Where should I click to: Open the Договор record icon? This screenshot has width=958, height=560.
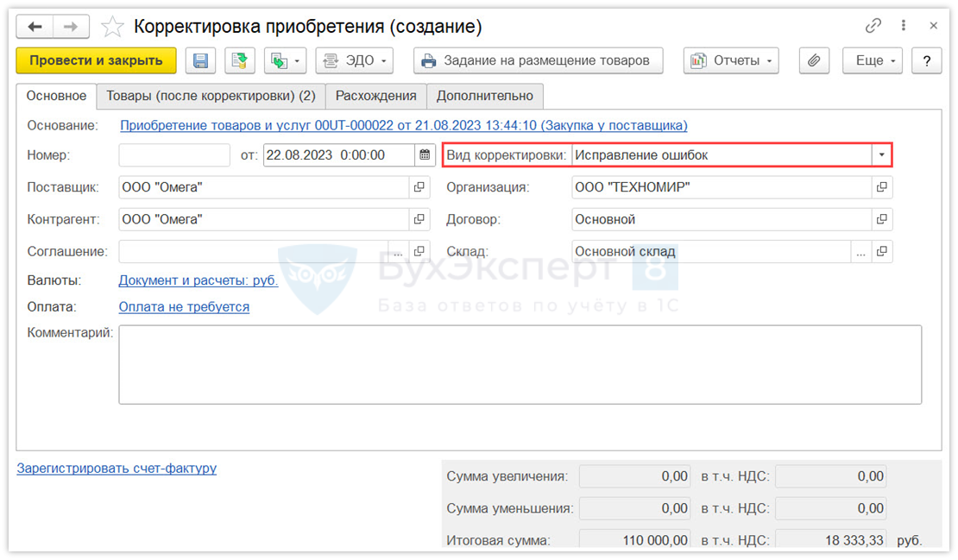[882, 219]
